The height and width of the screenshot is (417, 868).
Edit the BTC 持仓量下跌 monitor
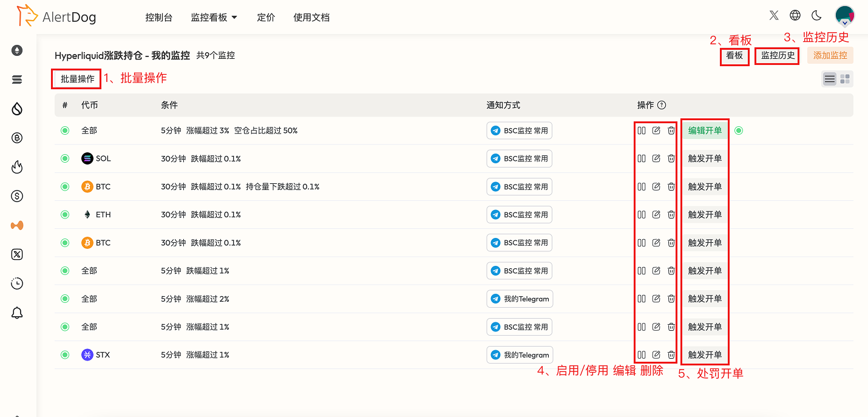656,186
